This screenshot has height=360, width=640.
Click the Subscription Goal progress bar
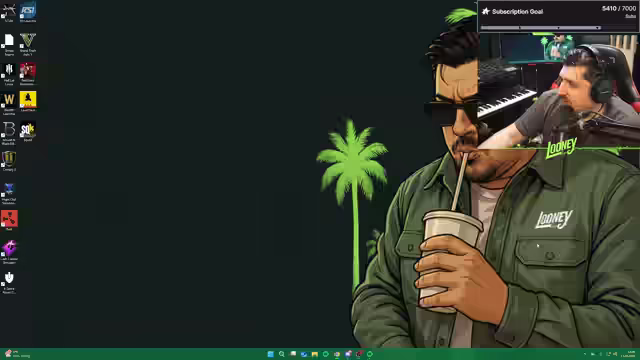[x=541, y=28]
